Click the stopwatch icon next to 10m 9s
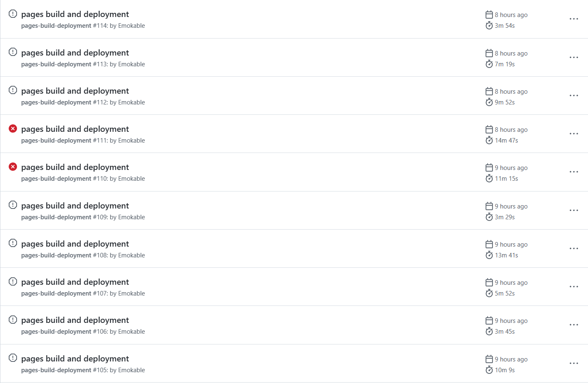The image size is (588, 383). [489, 370]
